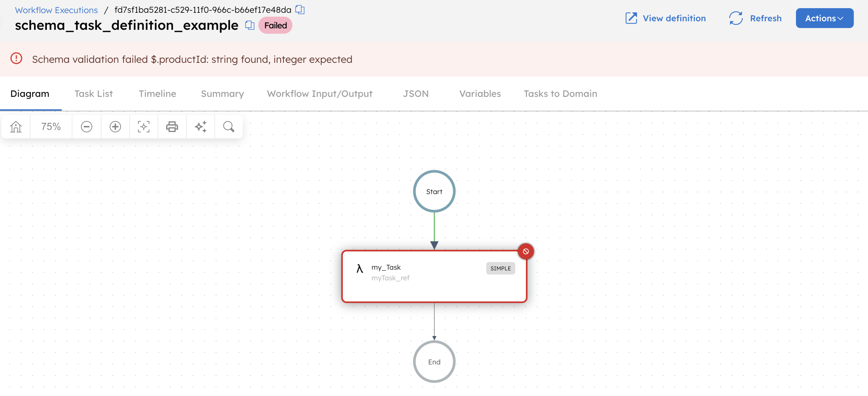View the JSON tab
This screenshot has width=868, height=396.
416,93
